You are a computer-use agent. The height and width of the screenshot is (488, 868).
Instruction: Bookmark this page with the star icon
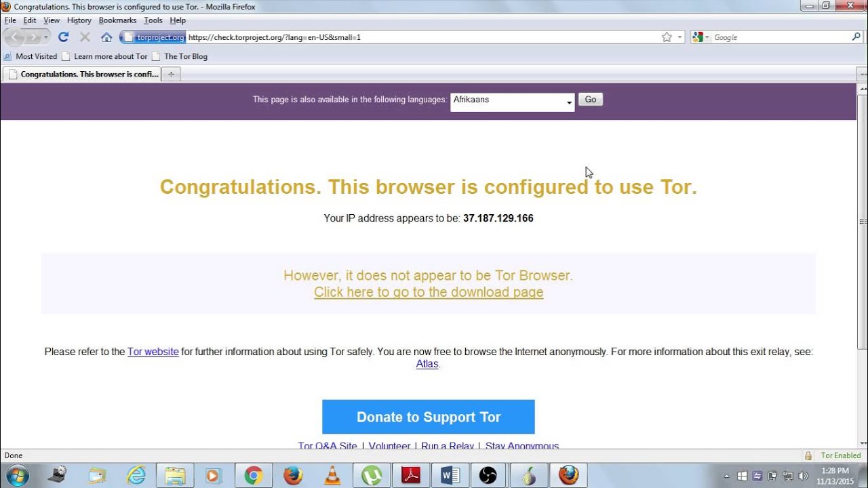(x=667, y=37)
